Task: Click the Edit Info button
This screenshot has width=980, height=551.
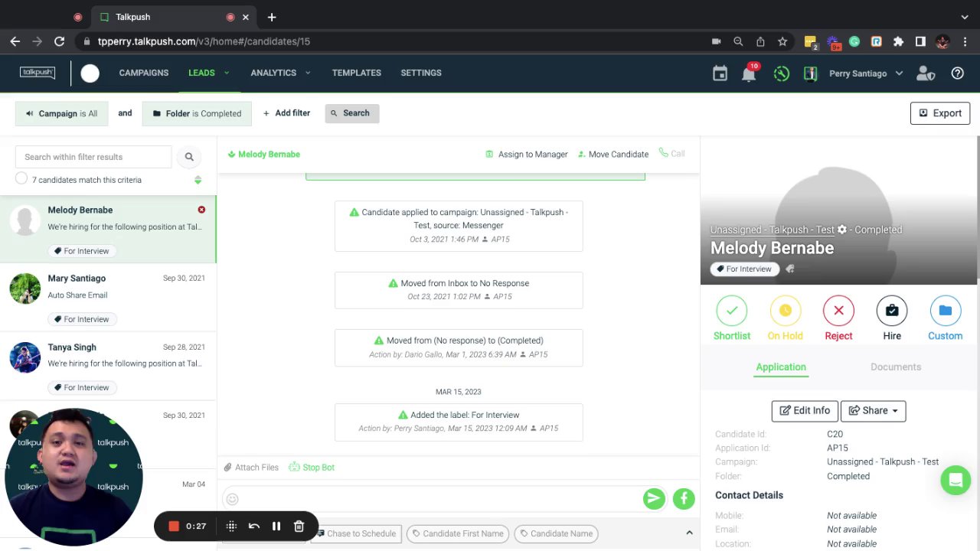Action: [805, 411]
